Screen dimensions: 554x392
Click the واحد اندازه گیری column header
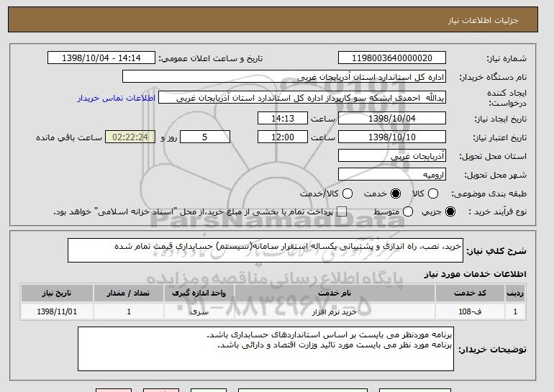(199, 293)
